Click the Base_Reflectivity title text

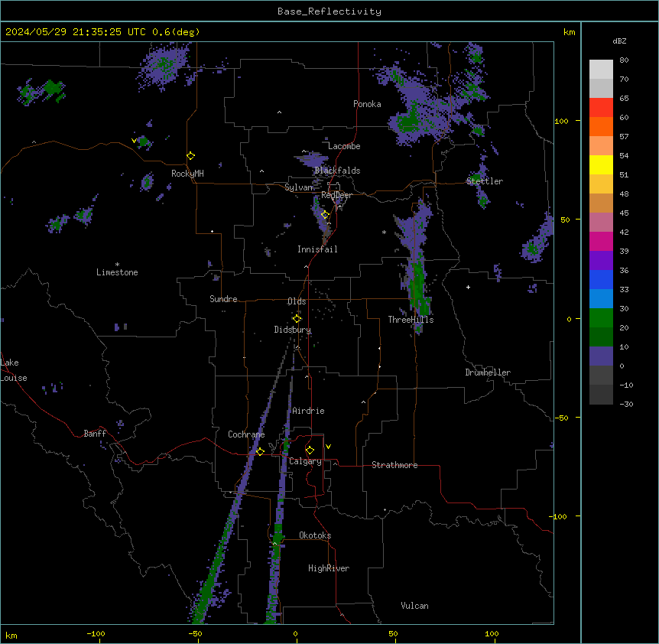coord(329,11)
